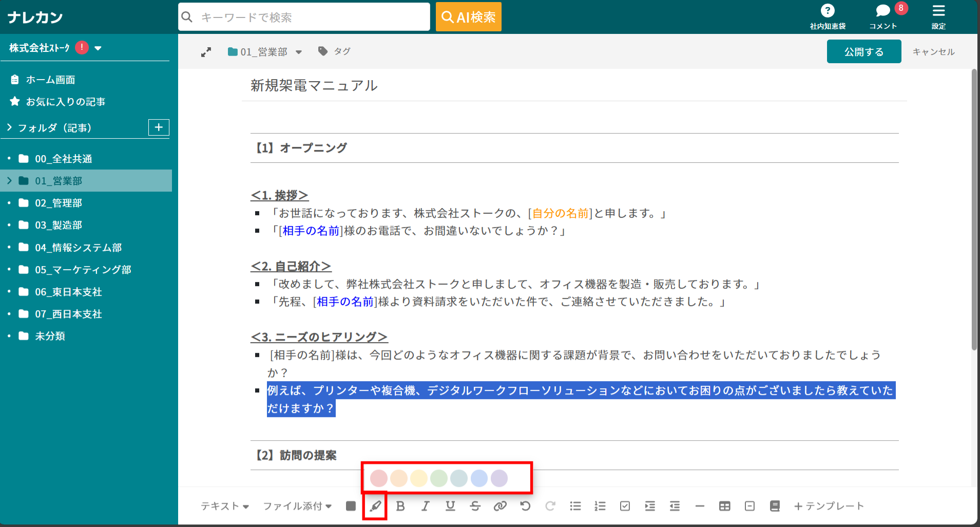Insert a checkbox list item
Screen dimensions: 980x527
(625, 506)
